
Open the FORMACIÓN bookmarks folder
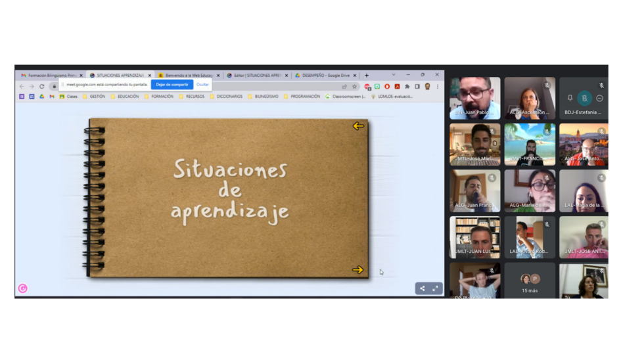click(x=159, y=97)
